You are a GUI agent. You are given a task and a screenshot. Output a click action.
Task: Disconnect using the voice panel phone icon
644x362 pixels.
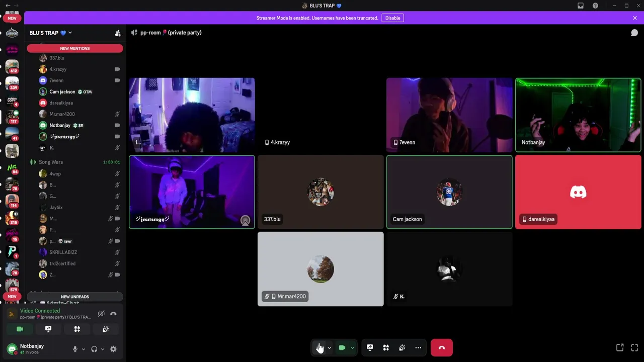click(113, 314)
